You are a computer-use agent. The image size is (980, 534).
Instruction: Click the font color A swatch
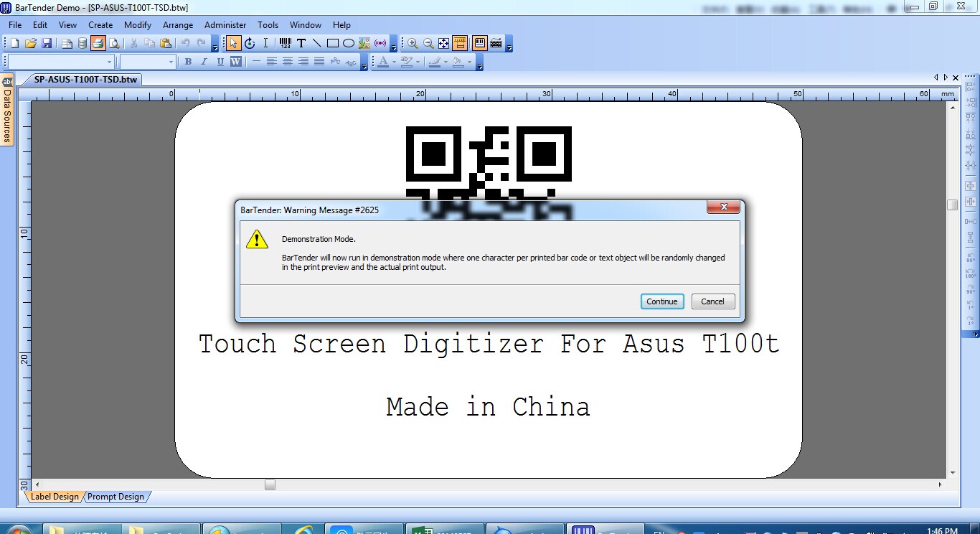tap(383, 62)
